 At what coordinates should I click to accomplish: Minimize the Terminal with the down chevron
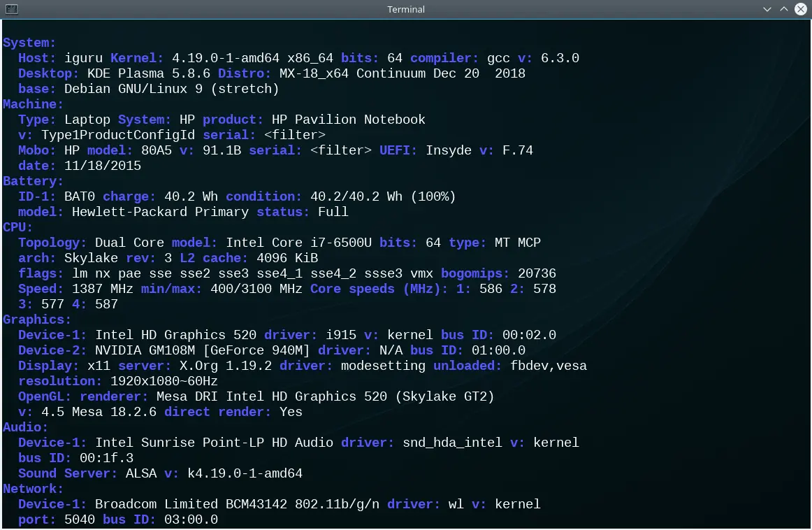coord(767,9)
